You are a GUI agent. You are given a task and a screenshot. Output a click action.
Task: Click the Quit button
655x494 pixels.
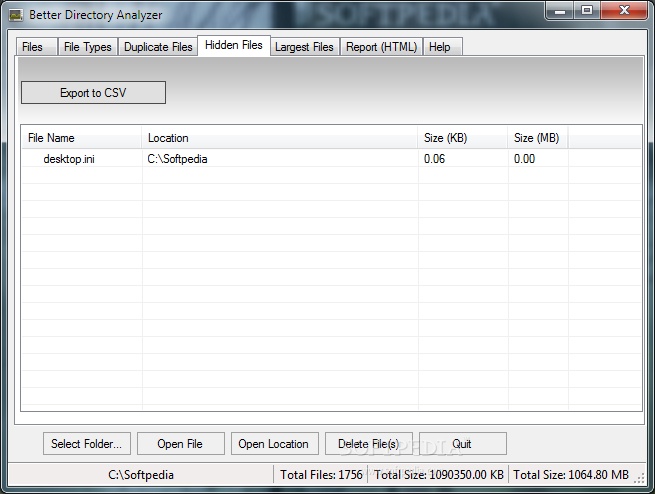[463, 443]
